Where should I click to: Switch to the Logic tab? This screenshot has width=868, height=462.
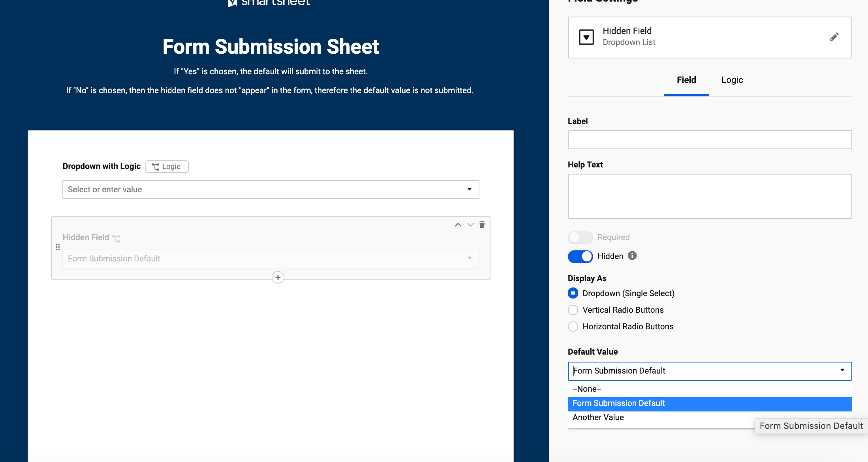point(732,80)
